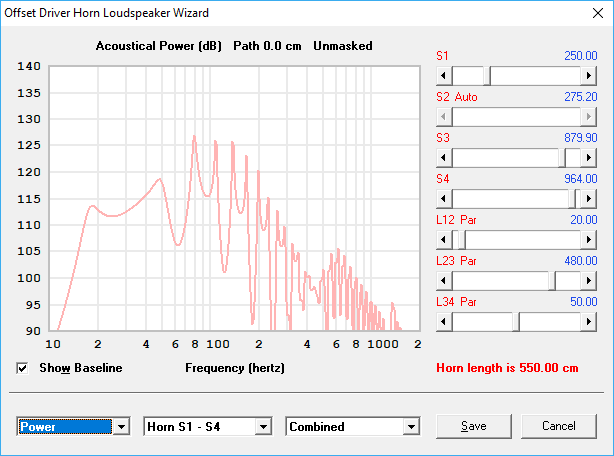The image size is (614, 456).
Task: Click the S1 slider left arrow
Action: 444,76
